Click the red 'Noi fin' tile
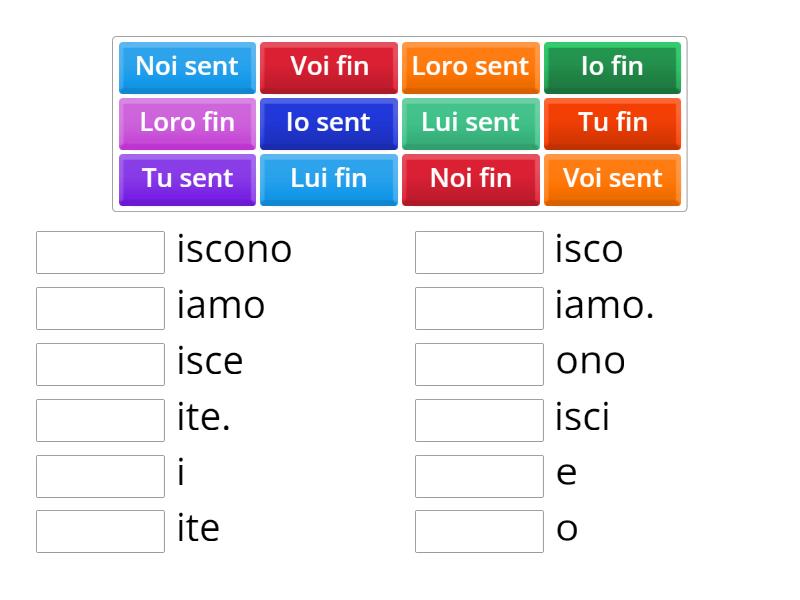Image resolution: width=800 pixels, height=600 pixels. click(x=470, y=179)
